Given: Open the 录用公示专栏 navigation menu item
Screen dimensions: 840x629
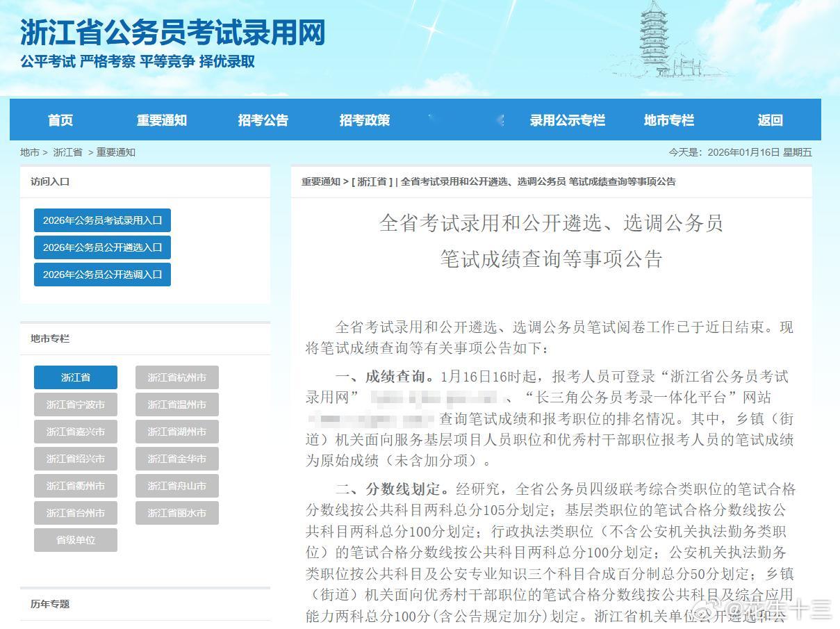Looking at the screenshot, I should pyautogui.click(x=567, y=120).
